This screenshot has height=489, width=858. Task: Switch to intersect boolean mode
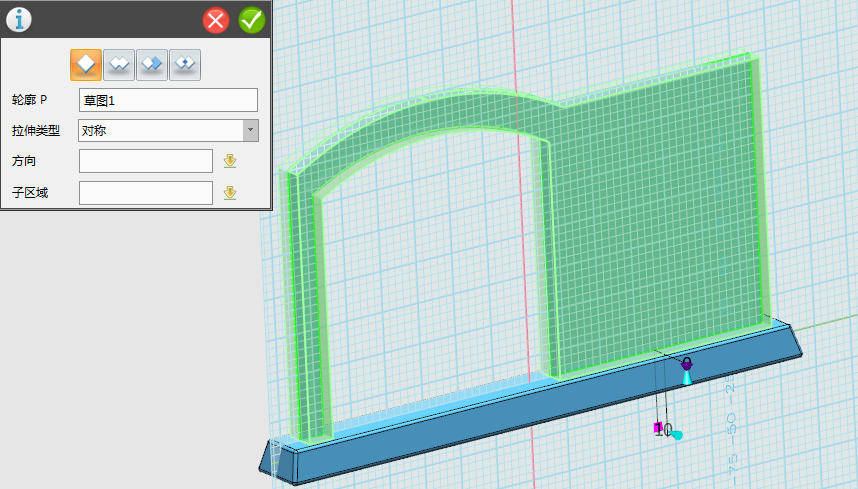pyautogui.click(x=185, y=64)
